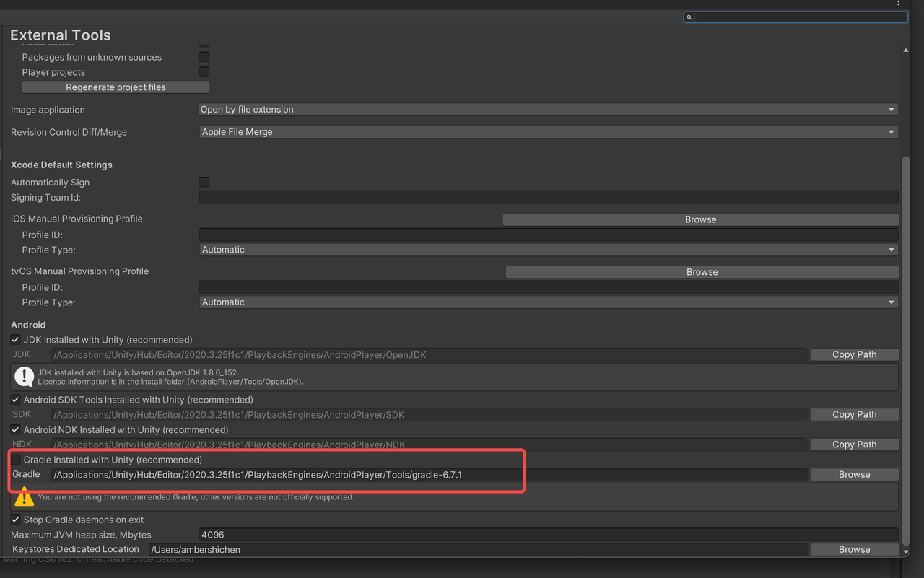Click the iOS Profile ID field
The width and height of the screenshot is (924, 578).
click(x=549, y=235)
